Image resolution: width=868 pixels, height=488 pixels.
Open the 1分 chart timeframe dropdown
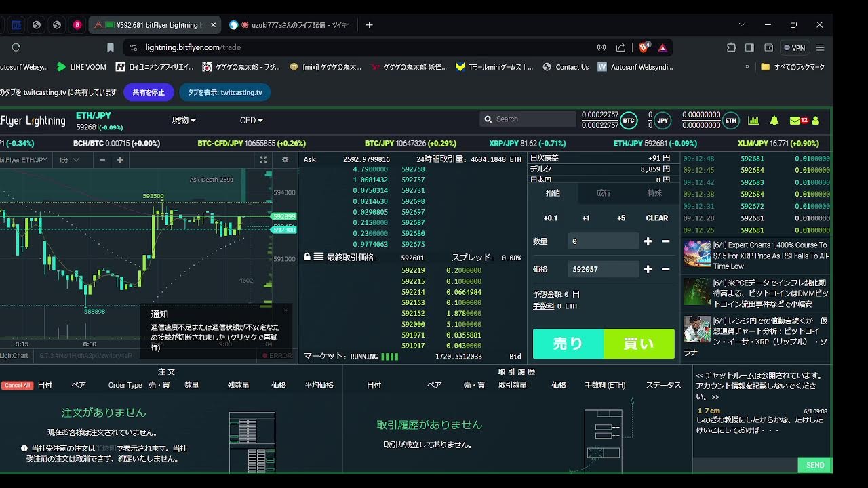pyautogui.click(x=69, y=160)
